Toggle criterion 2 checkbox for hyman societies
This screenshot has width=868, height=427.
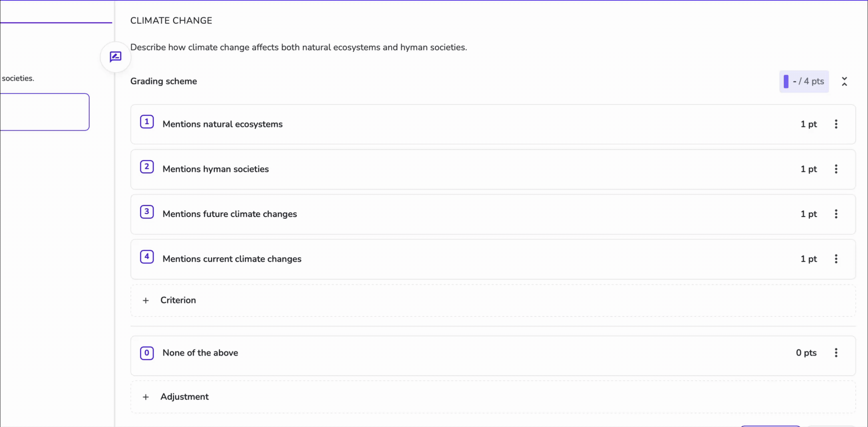[x=147, y=167]
